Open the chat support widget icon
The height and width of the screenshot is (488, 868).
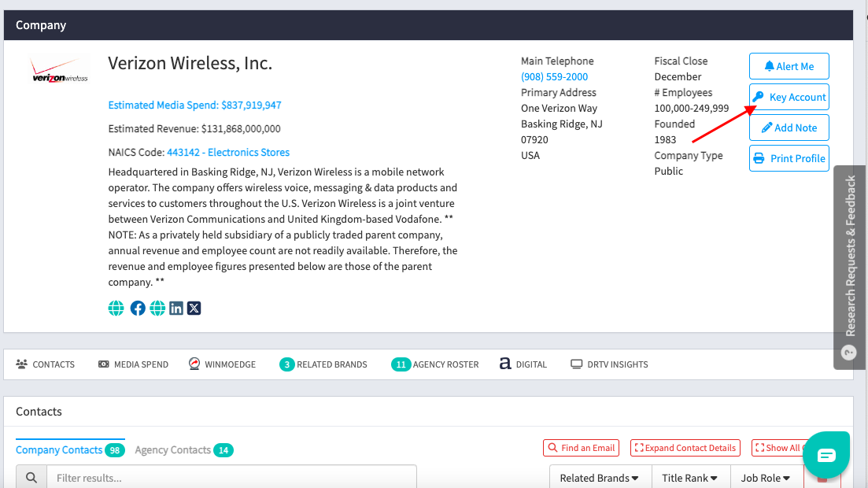826,455
